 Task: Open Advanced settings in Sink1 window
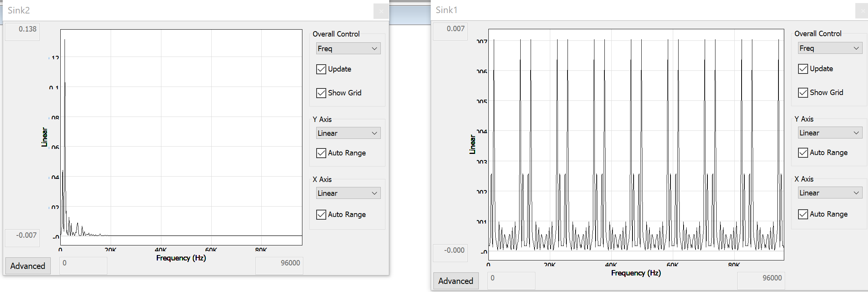click(x=456, y=281)
